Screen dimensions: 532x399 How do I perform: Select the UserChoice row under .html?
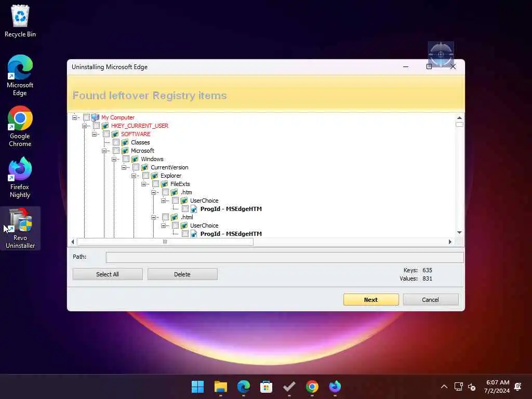click(204, 225)
